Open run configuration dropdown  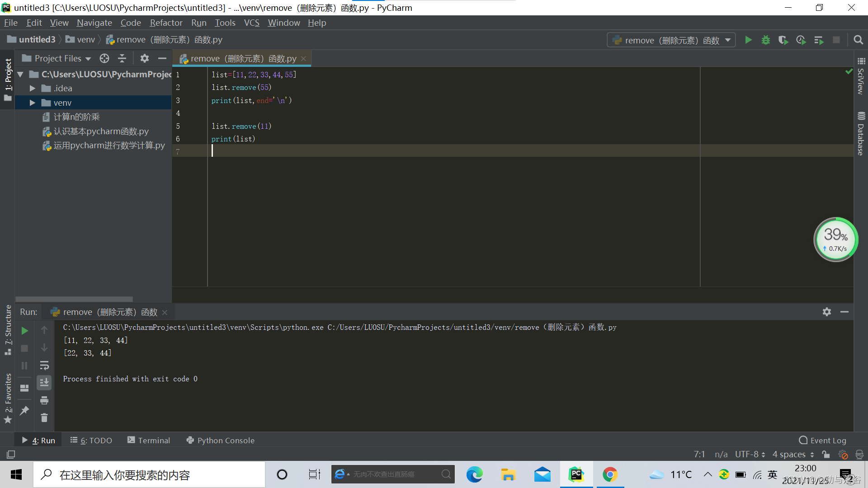[x=671, y=40]
